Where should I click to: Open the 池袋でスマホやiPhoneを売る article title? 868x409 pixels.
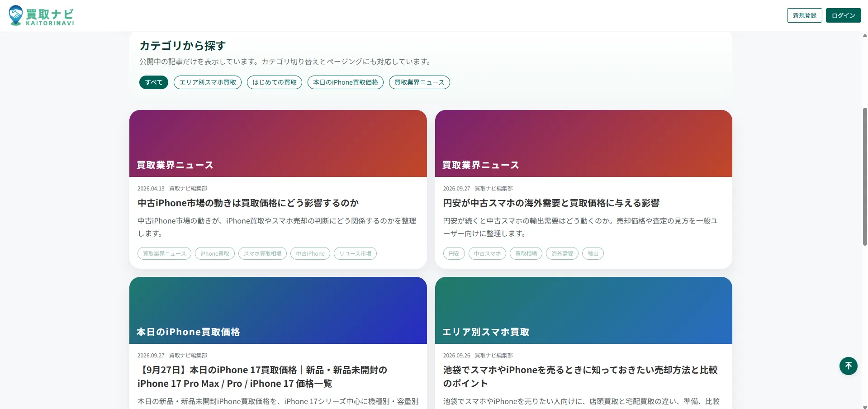coord(580,376)
